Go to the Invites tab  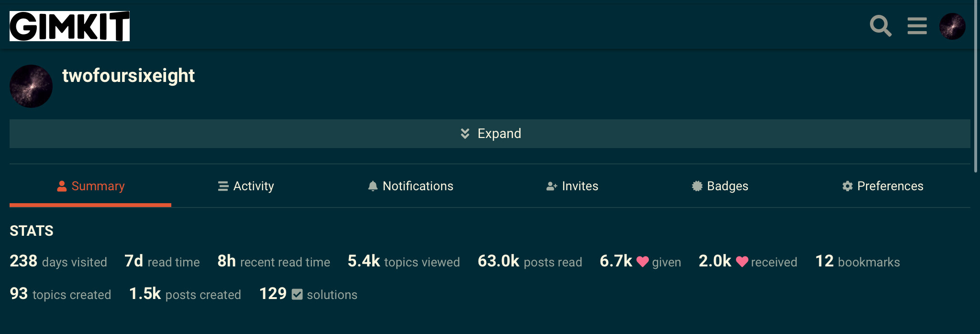572,186
